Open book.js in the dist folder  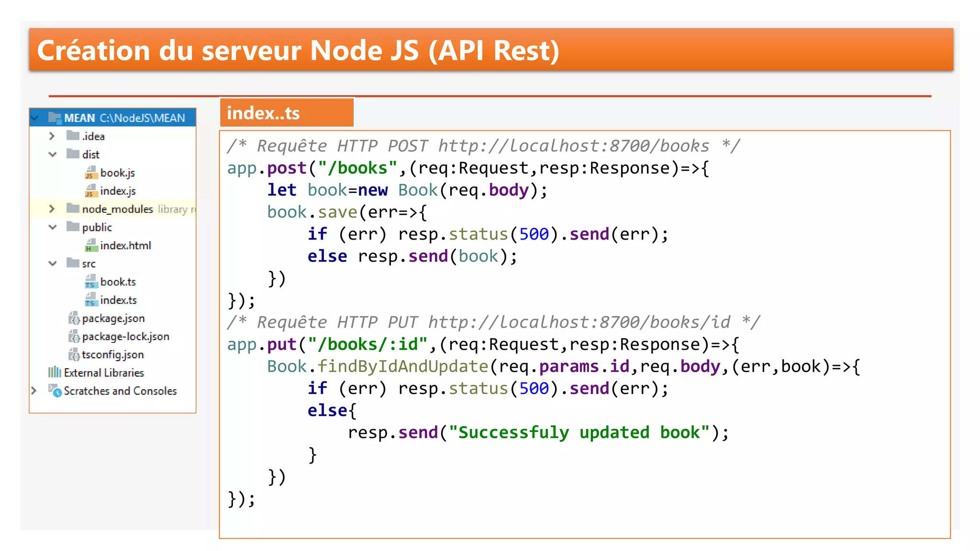(118, 173)
